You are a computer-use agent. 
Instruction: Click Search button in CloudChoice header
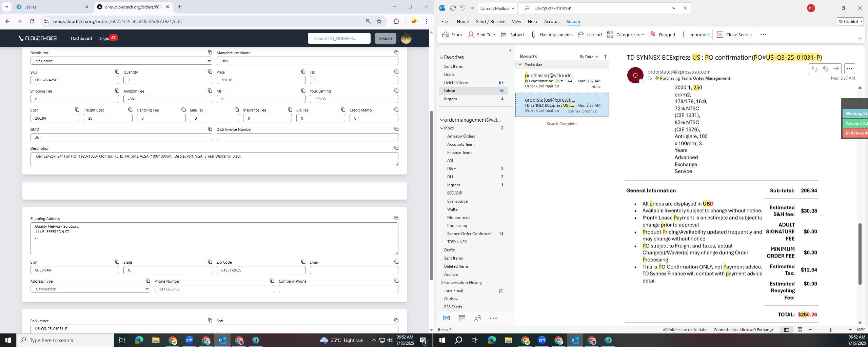[385, 38]
